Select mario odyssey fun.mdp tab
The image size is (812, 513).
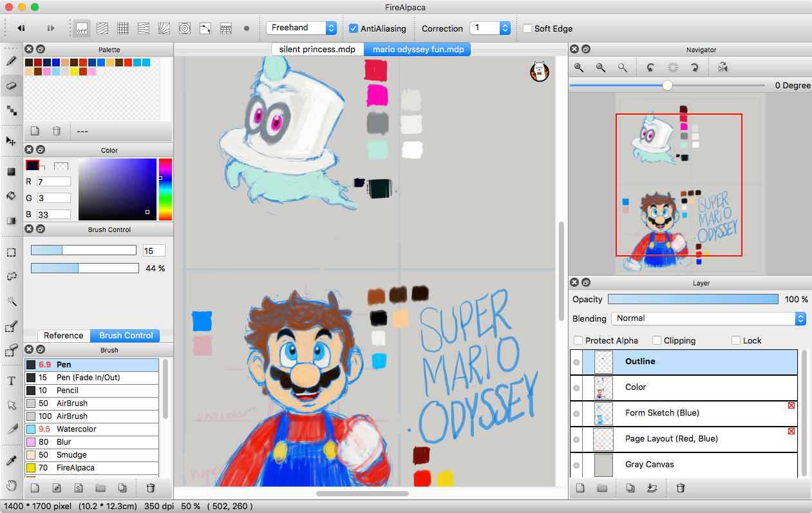pos(418,50)
